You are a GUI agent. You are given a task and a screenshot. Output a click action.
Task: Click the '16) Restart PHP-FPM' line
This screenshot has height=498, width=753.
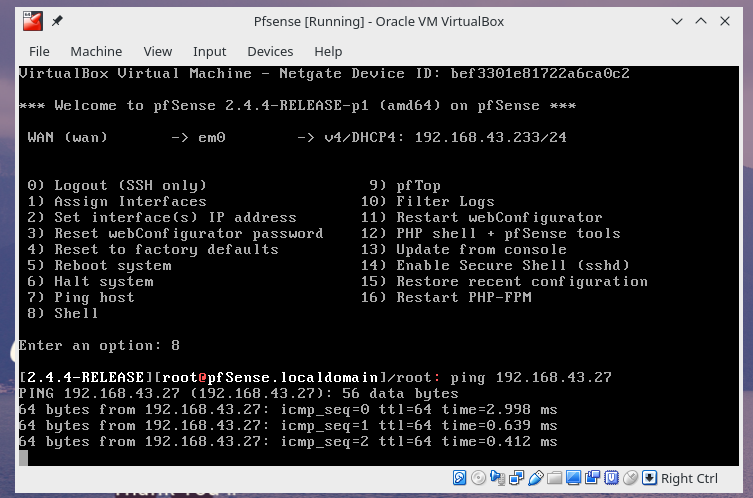tap(446, 297)
